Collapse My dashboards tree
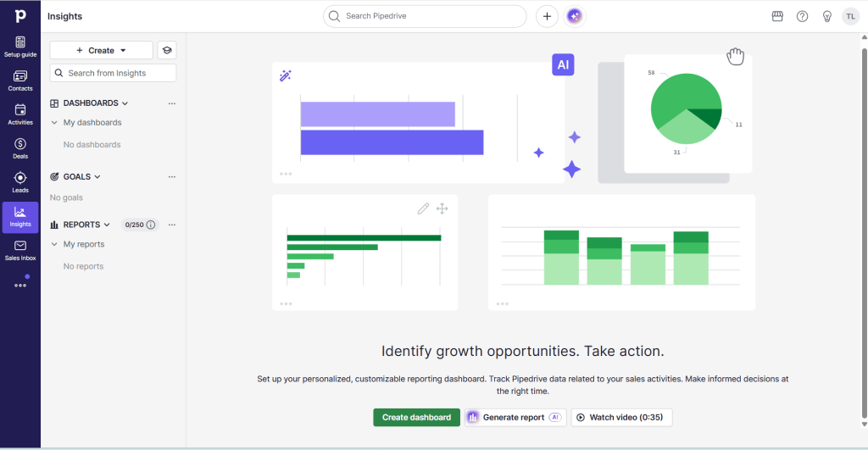868x450 pixels. (54, 122)
